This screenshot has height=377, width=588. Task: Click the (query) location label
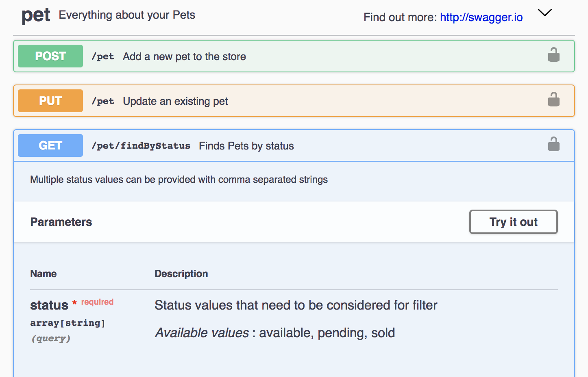pos(51,338)
